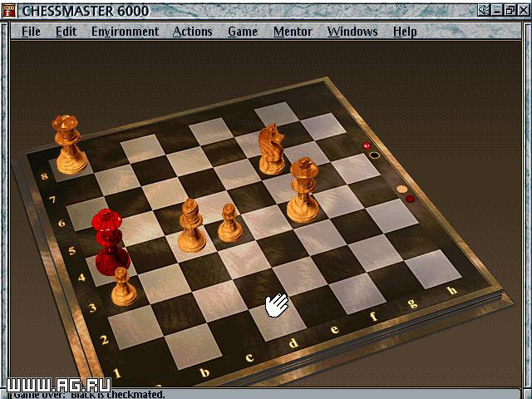Click the black ring marker on board edge
This screenshot has width=532, height=399.
374,155
